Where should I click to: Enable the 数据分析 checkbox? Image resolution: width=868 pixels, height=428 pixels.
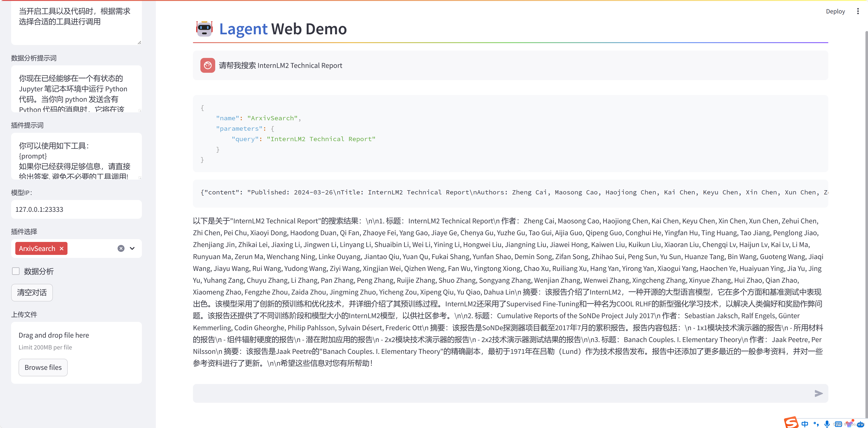pyautogui.click(x=16, y=271)
